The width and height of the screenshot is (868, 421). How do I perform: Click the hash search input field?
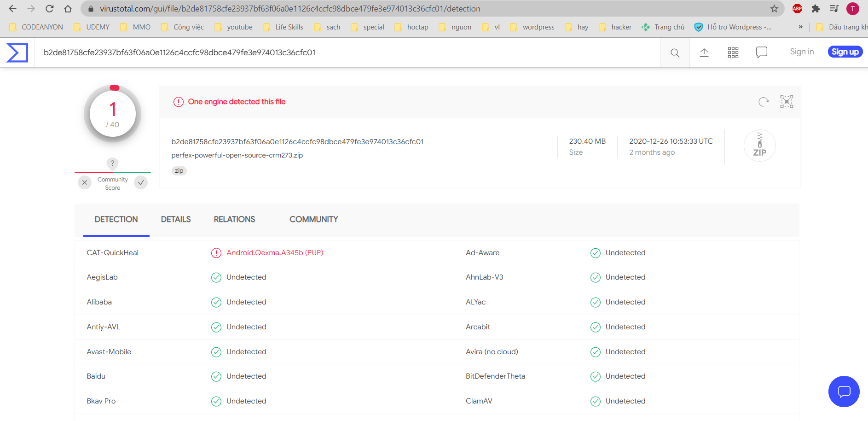(x=347, y=53)
